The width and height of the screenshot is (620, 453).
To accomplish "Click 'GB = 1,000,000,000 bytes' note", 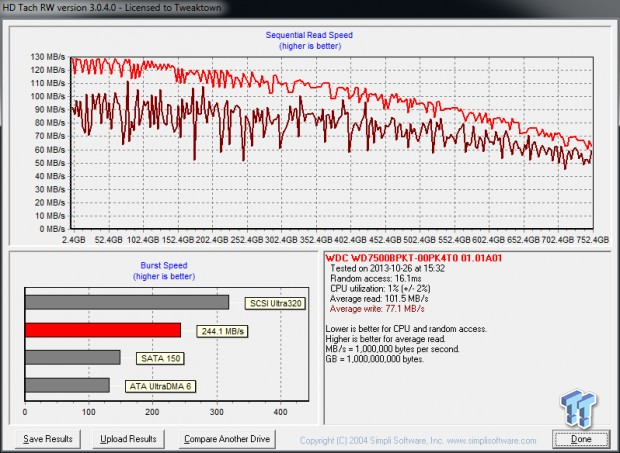I will (374, 359).
